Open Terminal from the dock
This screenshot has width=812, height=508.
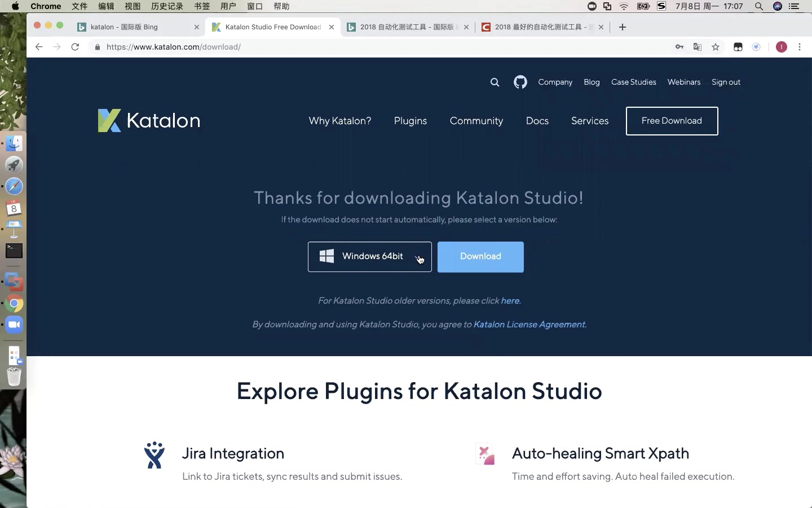14,251
